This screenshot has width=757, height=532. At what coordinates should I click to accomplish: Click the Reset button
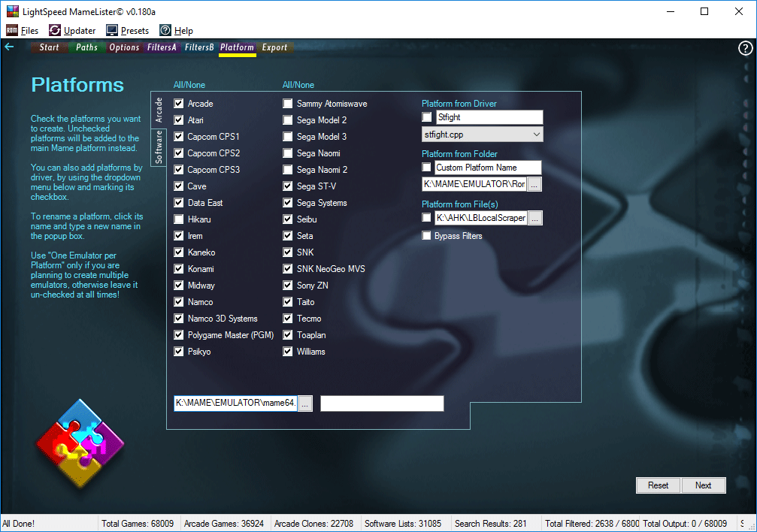(x=658, y=485)
